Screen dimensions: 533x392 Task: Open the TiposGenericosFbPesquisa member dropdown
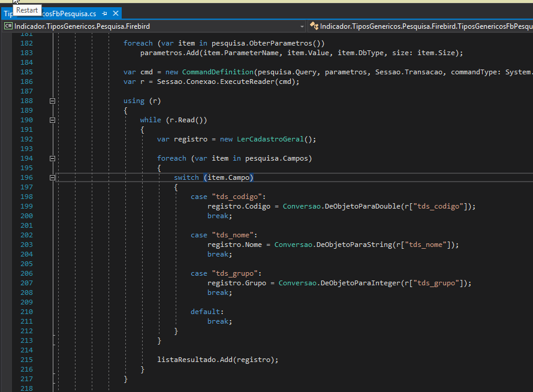coord(528,26)
